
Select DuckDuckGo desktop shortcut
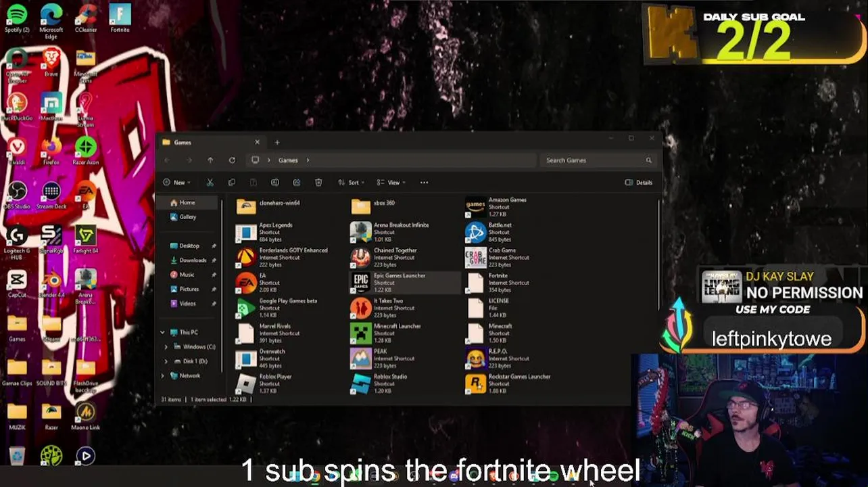tap(18, 107)
